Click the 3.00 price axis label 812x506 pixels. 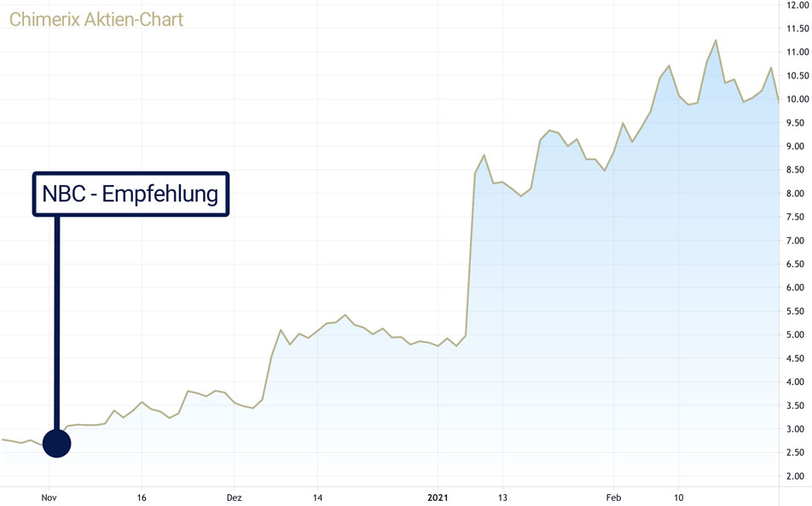[x=796, y=428]
